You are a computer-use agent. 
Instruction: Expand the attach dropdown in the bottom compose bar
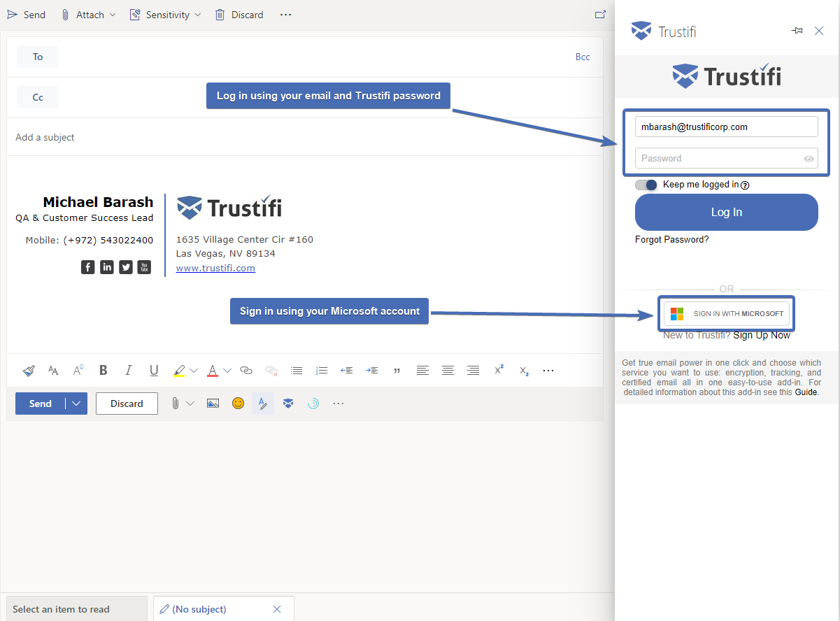click(x=190, y=404)
